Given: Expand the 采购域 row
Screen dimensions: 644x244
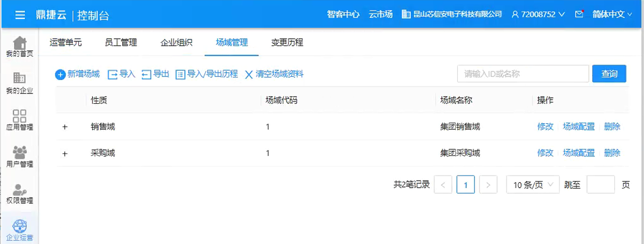Looking at the screenshot, I should (x=64, y=153).
